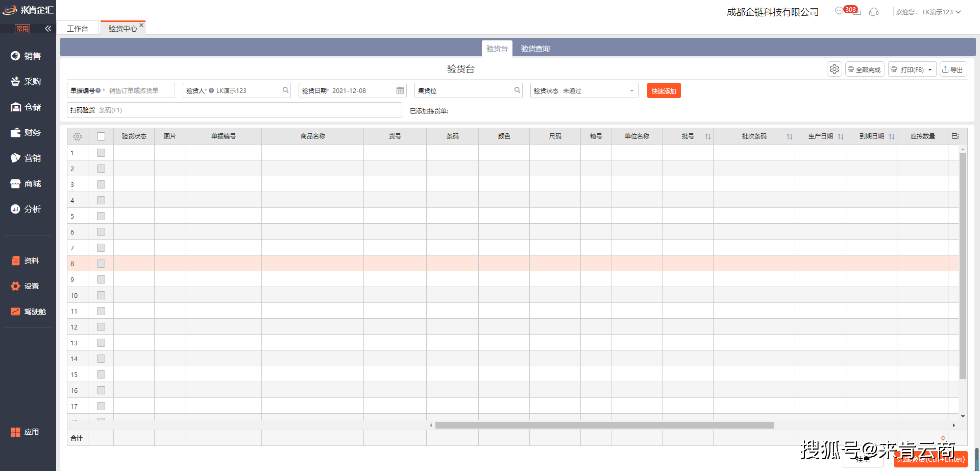This screenshot has width=980, height=471.
Task: Open the 销售 sales module icon
Action: pos(16,56)
